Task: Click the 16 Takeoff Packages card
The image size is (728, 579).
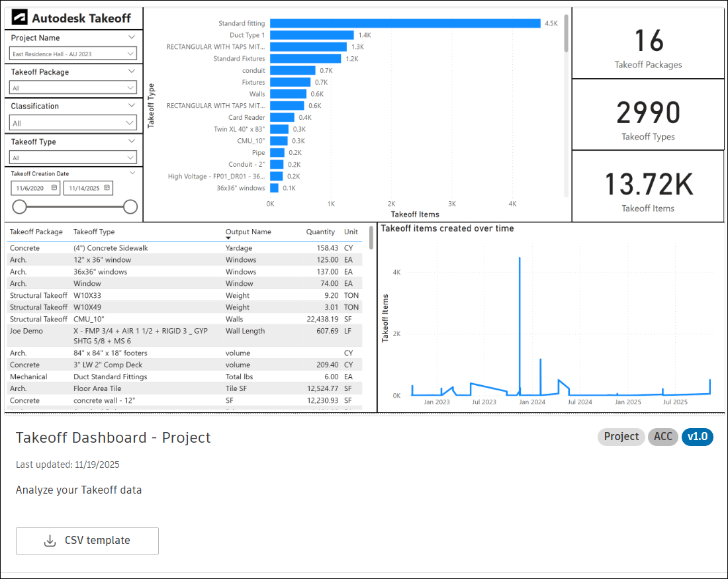Action: click(x=648, y=43)
